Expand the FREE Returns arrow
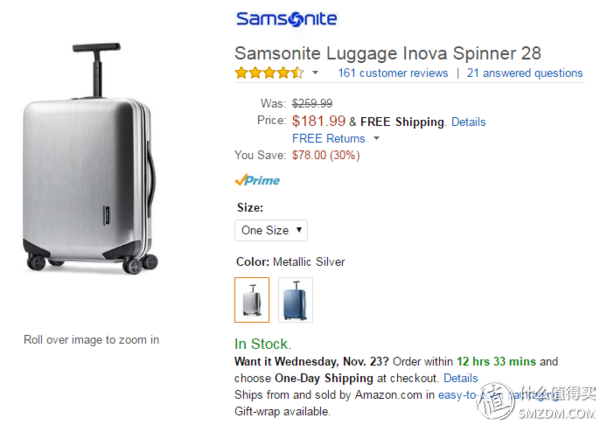 [377, 138]
